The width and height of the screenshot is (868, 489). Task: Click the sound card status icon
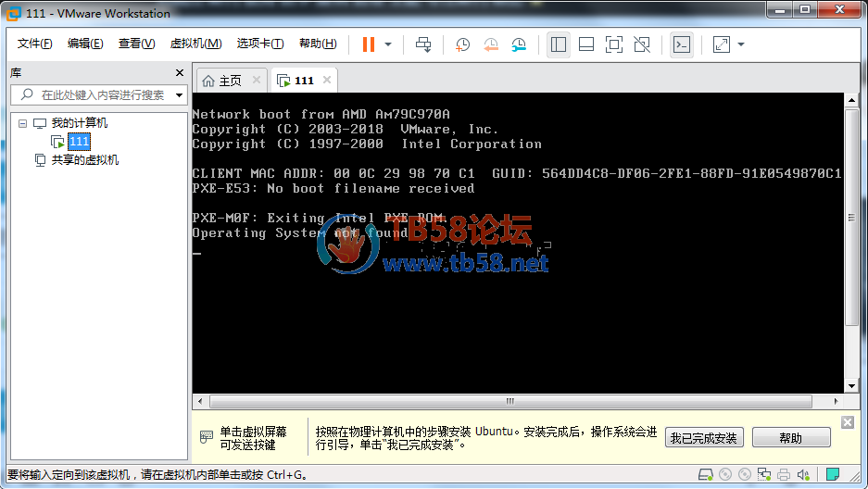803,474
